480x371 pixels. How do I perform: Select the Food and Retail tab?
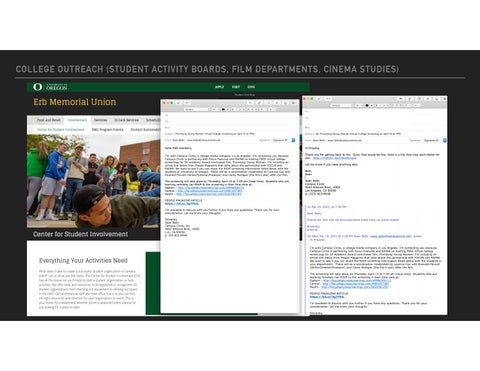point(49,120)
